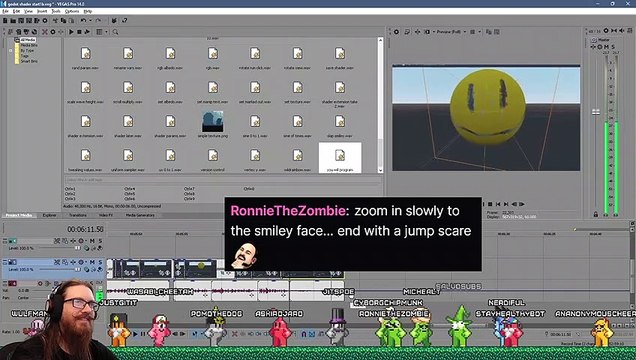This screenshot has width=636, height=360.
Task: Click the second track Level slider handle
Action: [77, 269]
